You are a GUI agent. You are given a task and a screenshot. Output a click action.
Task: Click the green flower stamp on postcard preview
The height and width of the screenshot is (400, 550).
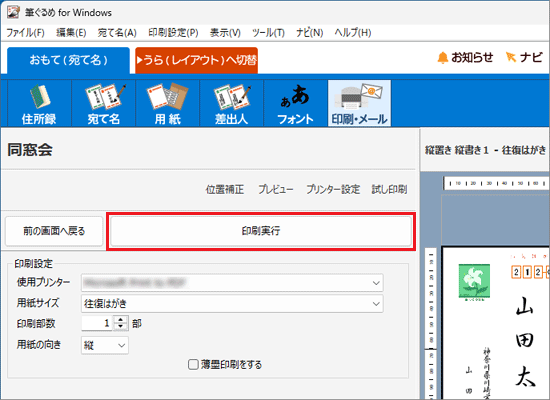[x=474, y=282]
